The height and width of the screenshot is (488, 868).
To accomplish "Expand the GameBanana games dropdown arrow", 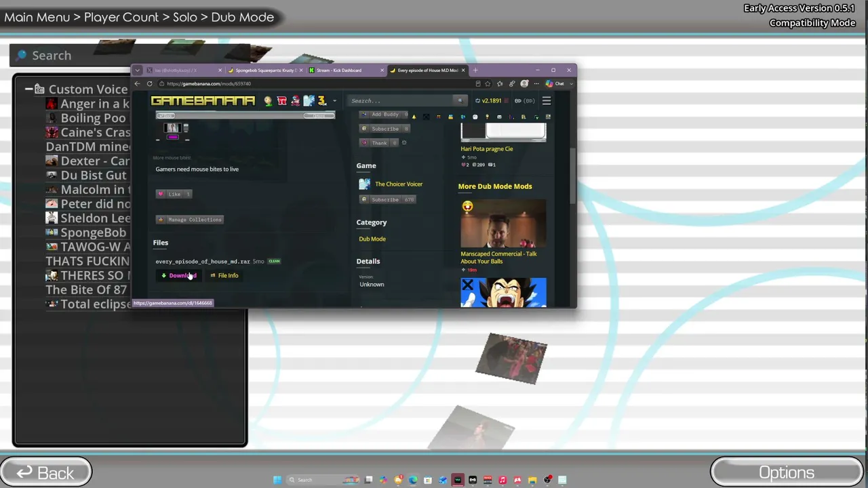I will click(x=334, y=101).
